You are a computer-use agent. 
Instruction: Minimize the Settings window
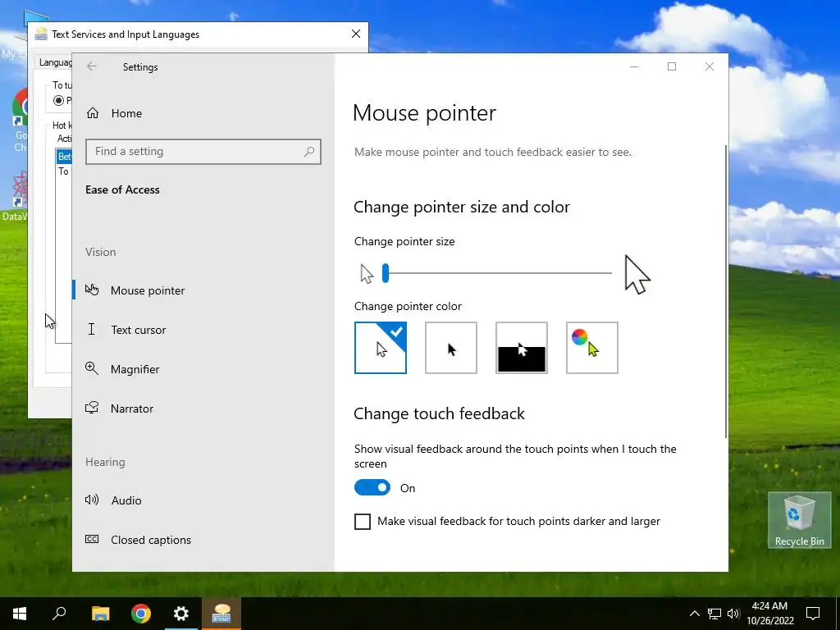pos(634,66)
